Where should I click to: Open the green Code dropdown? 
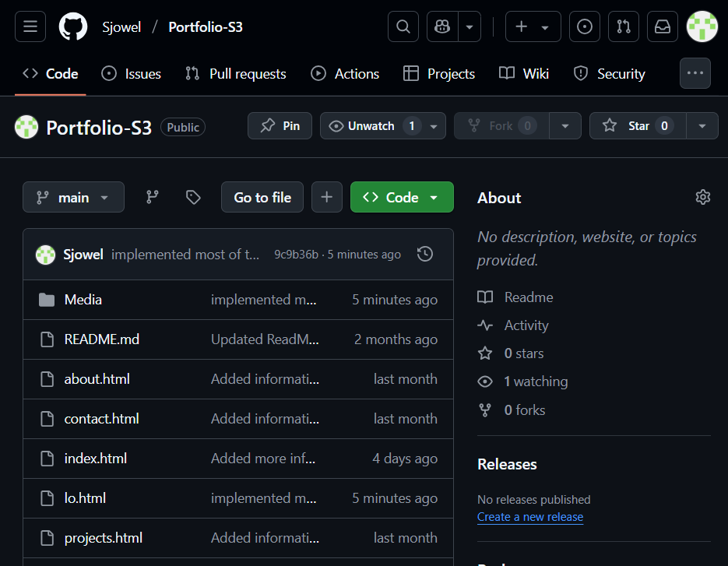(401, 198)
